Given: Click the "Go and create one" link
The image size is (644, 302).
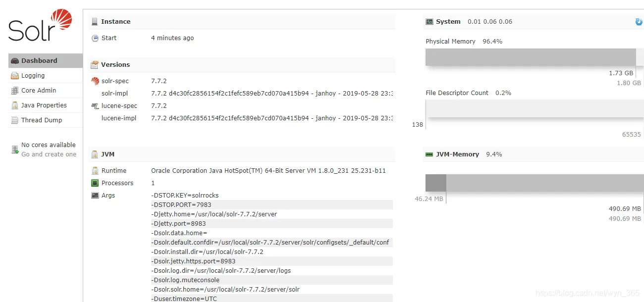Looking at the screenshot, I should tap(49, 154).
